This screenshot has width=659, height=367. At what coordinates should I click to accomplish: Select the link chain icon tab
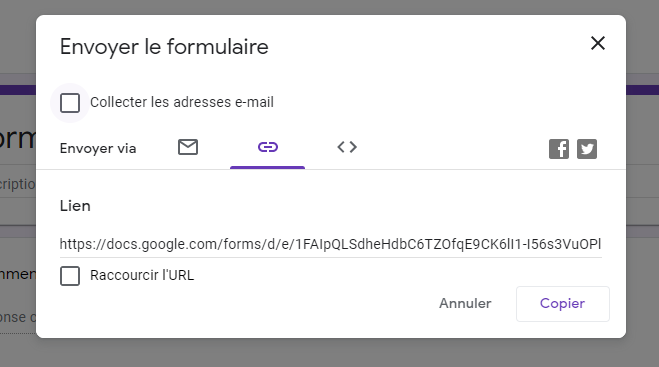pyautogui.click(x=268, y=147)
